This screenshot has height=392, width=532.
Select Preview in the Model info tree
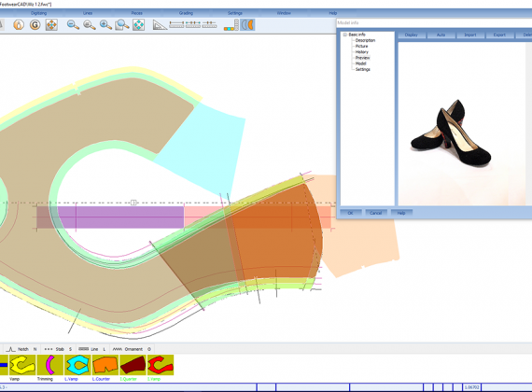tap(362, 58)
